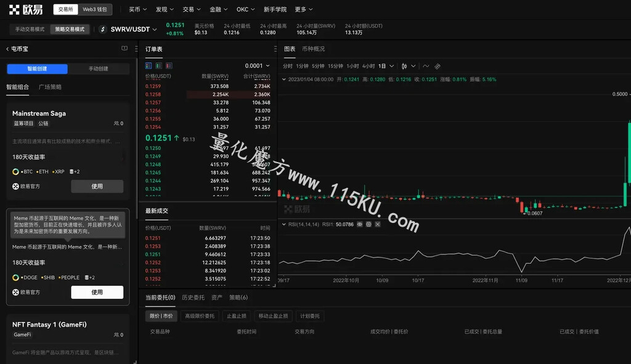Click the Mainstream Saga allocation ring icon
631x364 pixels.
coord(15,172)
